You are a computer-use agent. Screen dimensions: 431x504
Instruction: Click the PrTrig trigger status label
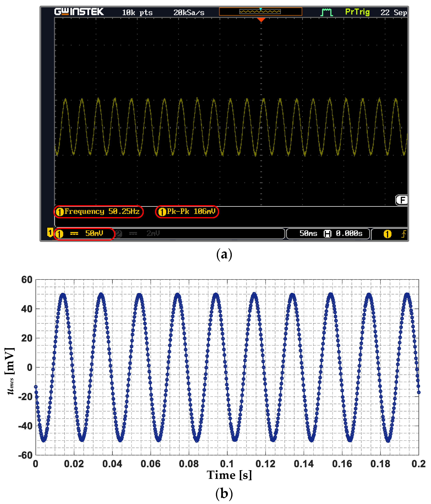pyautogui.click(x=357, y=12)
